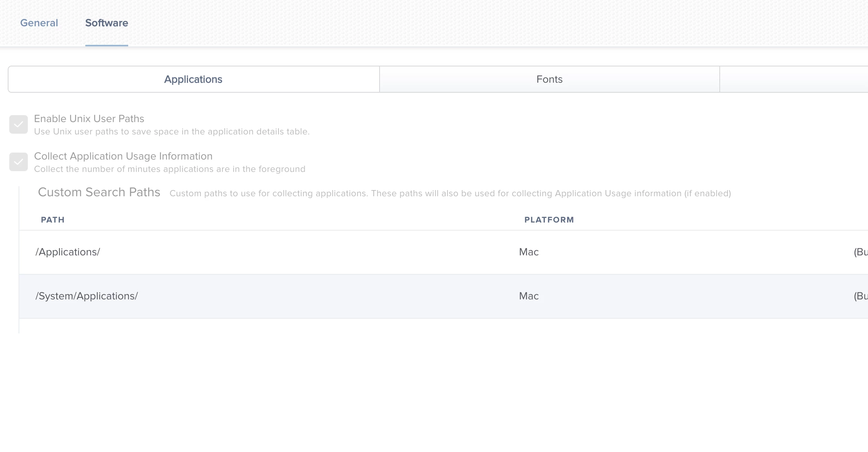Click truncated '(Bu' text in /System/Applications/ row
The image size is (868, 452).
pyautogui.click(x=860, y=296)
